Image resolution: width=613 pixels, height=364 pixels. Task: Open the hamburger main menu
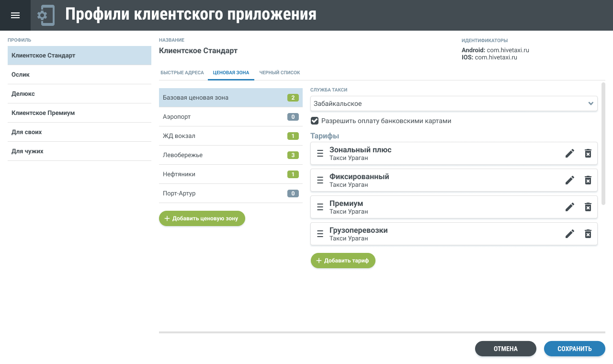click(15, 15)
